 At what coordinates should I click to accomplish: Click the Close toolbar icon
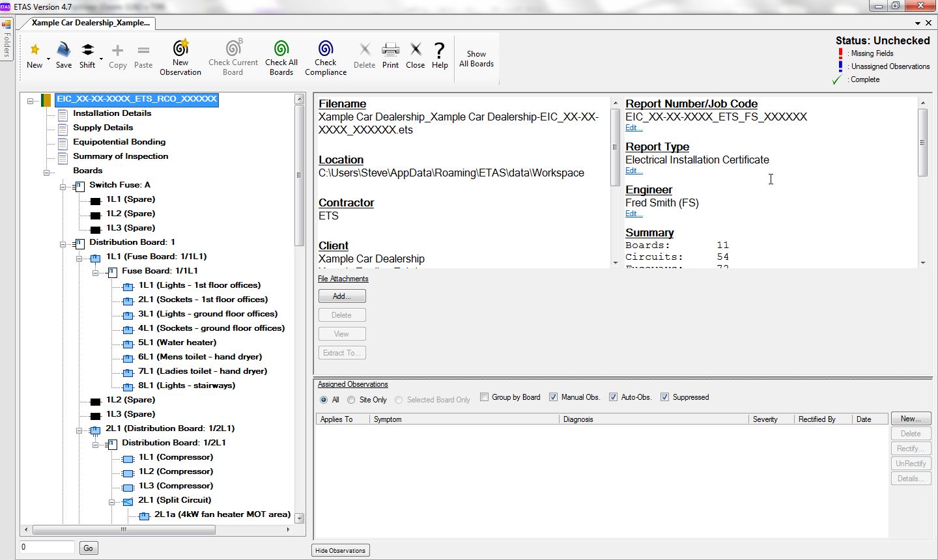(x=416, y=55)
